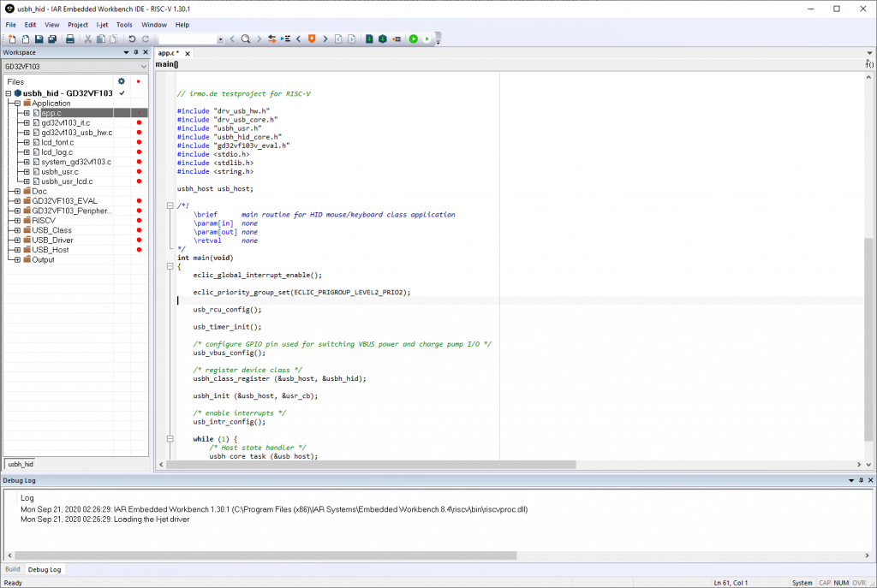This screenshot has width=877, height=588.
Task: Collapse the Application folder
Action: (17, 104)
